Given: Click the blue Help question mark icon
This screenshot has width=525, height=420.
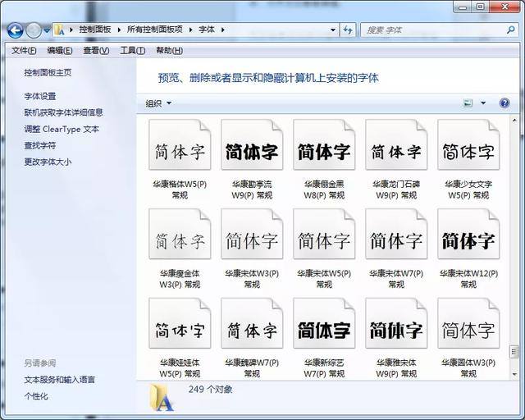Looking at the screenshot, I should [504, 103].
